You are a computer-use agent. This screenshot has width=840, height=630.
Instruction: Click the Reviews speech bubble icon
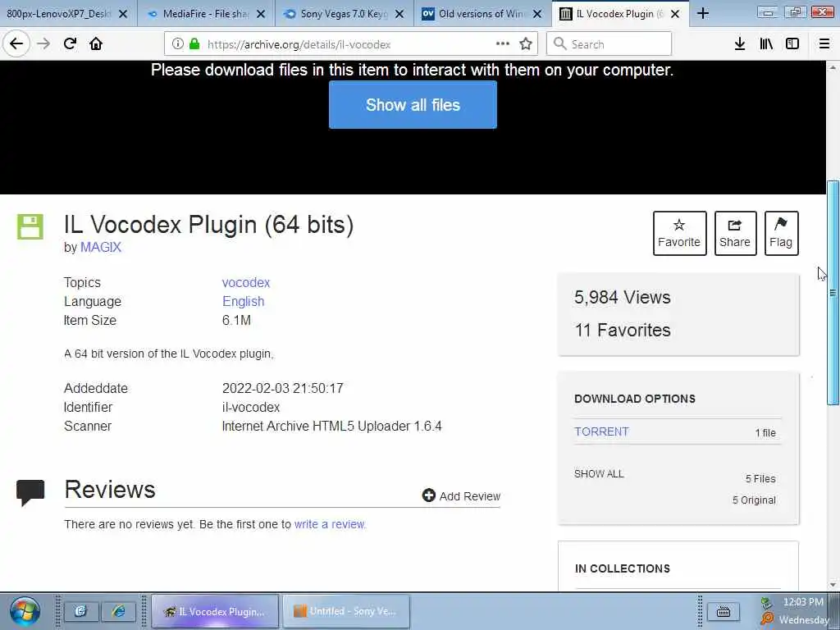pos(30,493)
